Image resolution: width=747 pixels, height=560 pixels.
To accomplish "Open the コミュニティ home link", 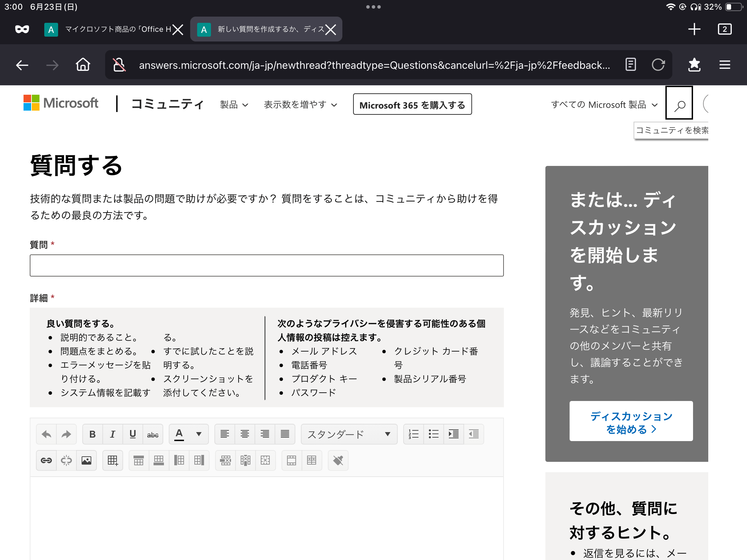I will pyautogui.click(x=167, y=104).
